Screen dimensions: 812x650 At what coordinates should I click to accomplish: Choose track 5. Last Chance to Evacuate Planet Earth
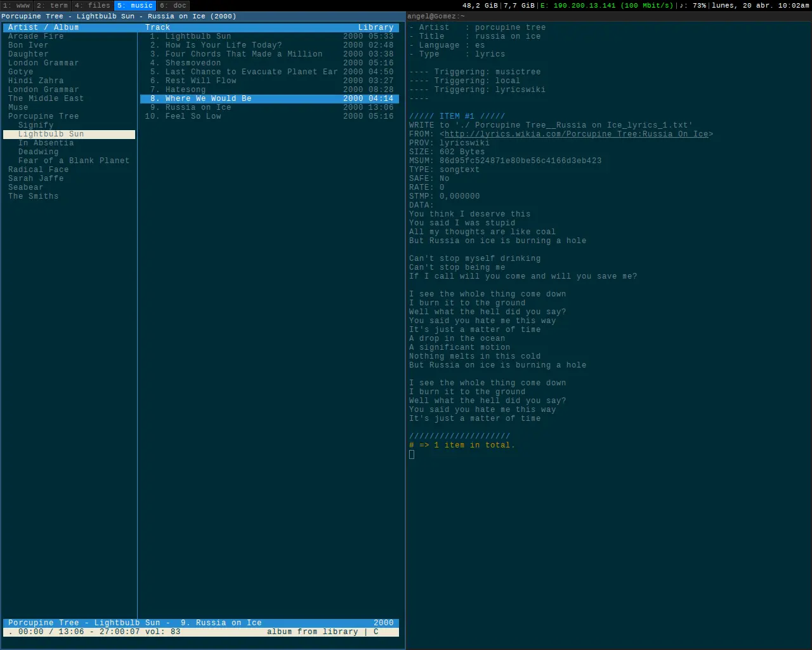tap(270, 72)
